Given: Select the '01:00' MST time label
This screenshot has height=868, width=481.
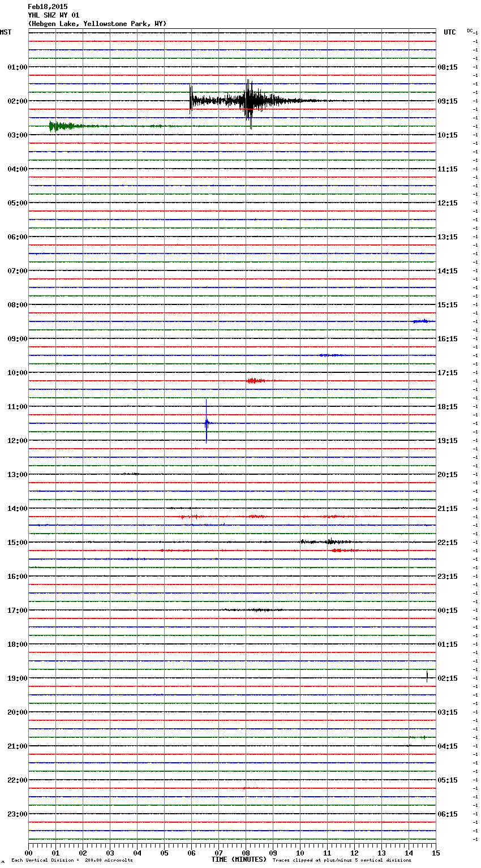Looking at the screenshot, I should pos(18,67).
